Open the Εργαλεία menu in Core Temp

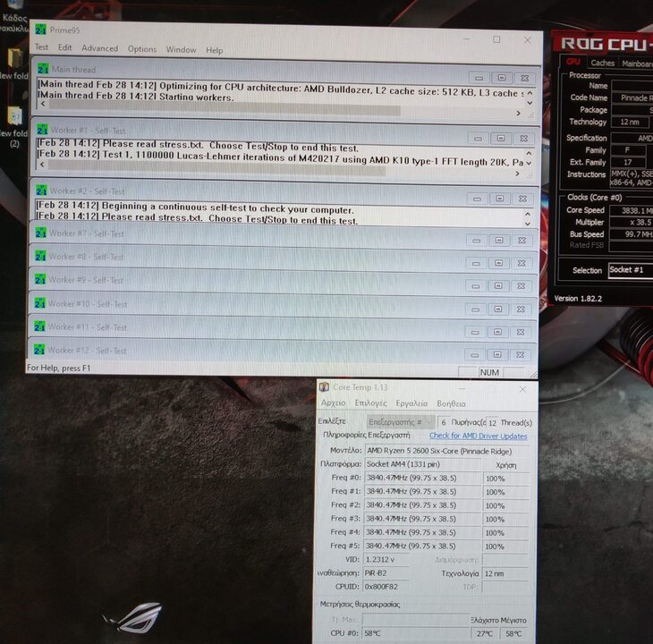(x=411, y=403)
